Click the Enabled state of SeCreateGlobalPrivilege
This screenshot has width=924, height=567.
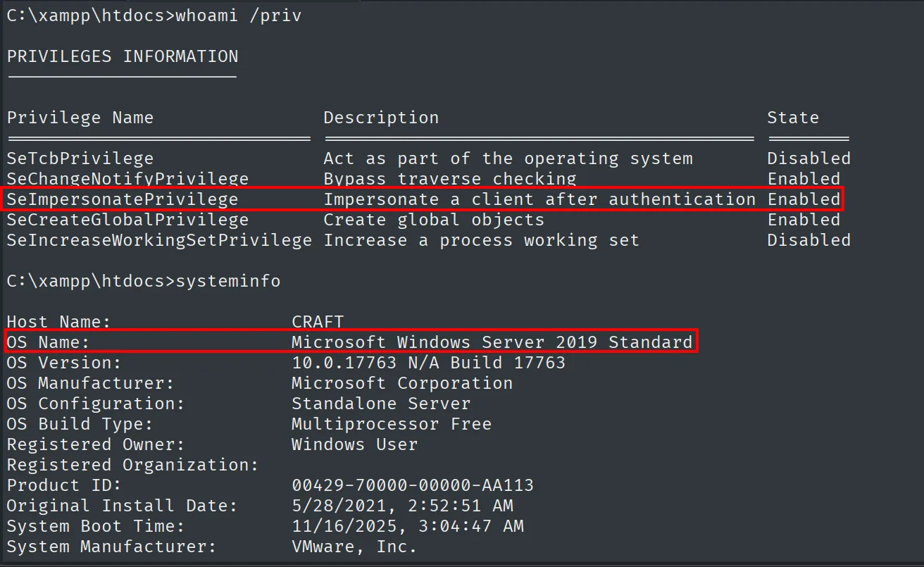804,220
